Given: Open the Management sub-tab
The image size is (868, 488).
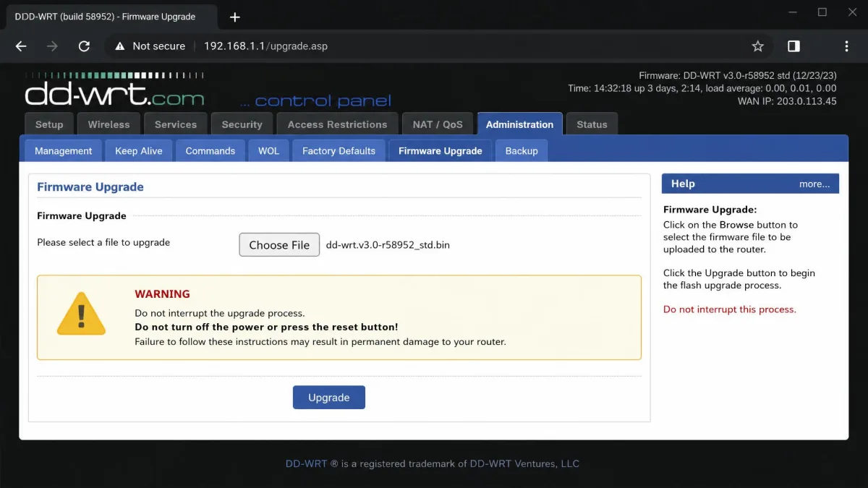Looking at the screenshot, I should pos(64,151).
